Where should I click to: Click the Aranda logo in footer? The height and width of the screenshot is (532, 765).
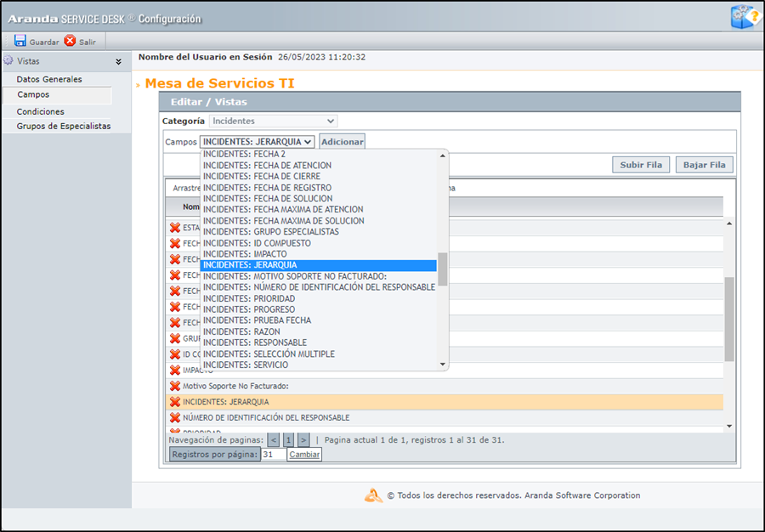coord(374,495)
